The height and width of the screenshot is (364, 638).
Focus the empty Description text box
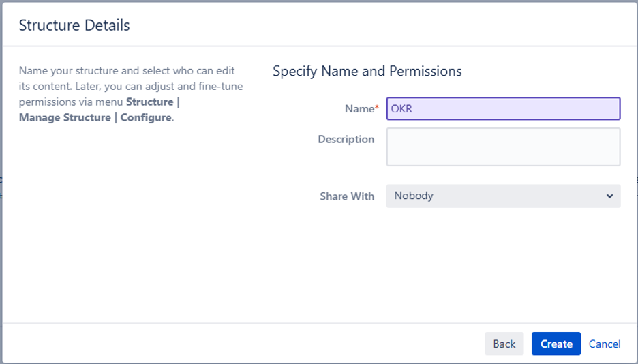coord(503,147)
